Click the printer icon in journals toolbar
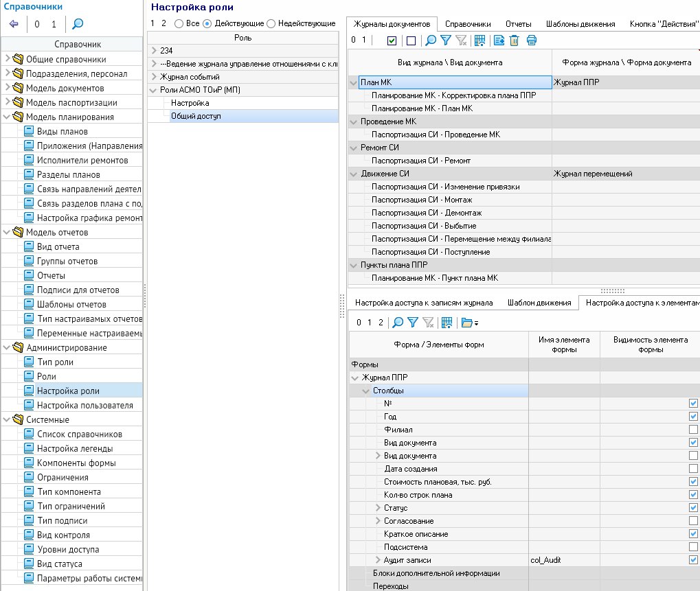 click(x=532, y=40)
